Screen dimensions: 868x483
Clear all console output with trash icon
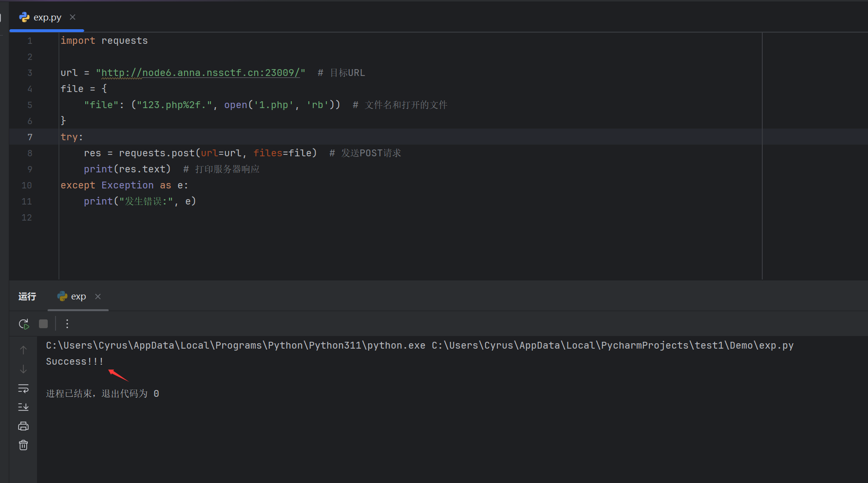click(x=23, y=445)
